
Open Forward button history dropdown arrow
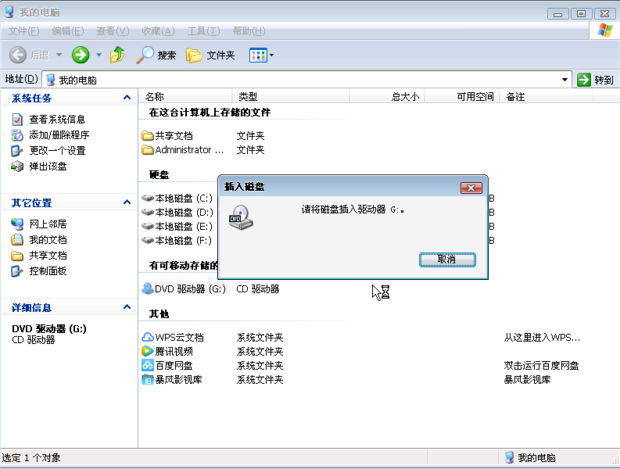pos(99,55)
